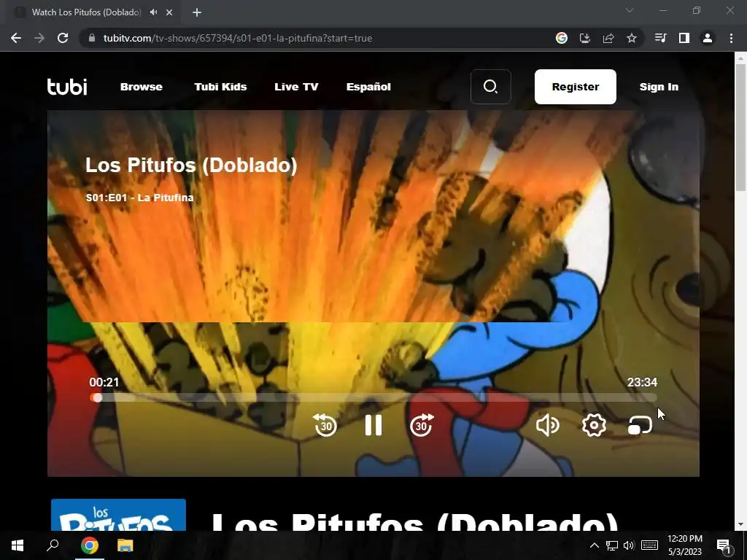Click the Tubi logo
This screenshot has height=560, width=747.
point(67,87)
